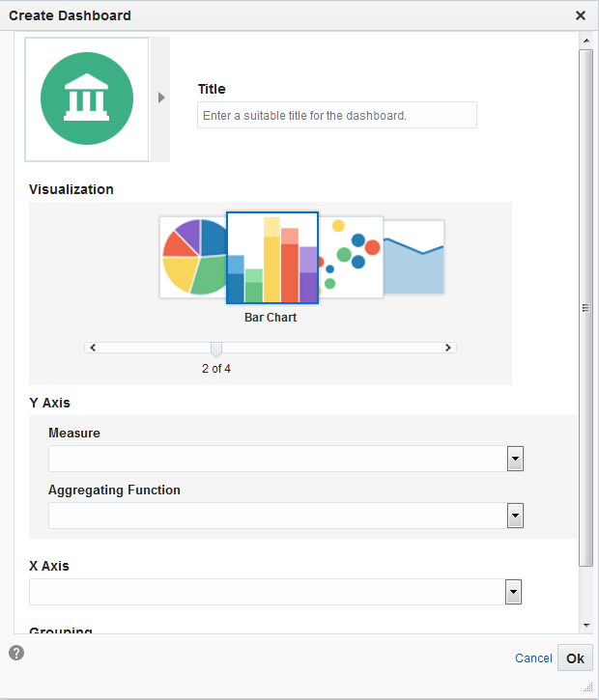Choose the bubble chart visualization thumbnail
The height and width of the screenshot is (700, 599).
coord(350,257)
